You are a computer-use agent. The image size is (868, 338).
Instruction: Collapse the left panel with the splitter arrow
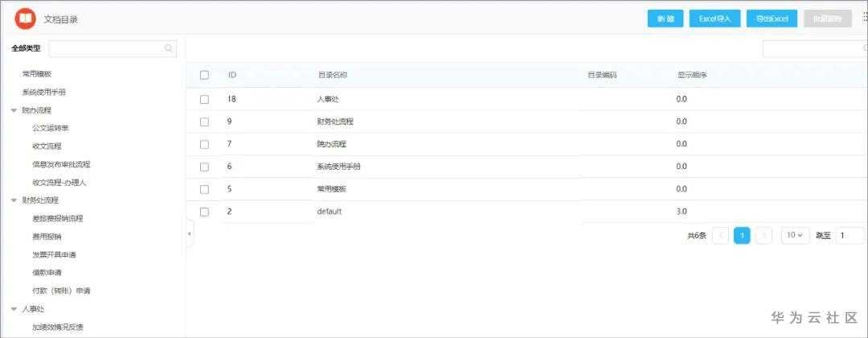pyautogui.click(x=190, y=234)
